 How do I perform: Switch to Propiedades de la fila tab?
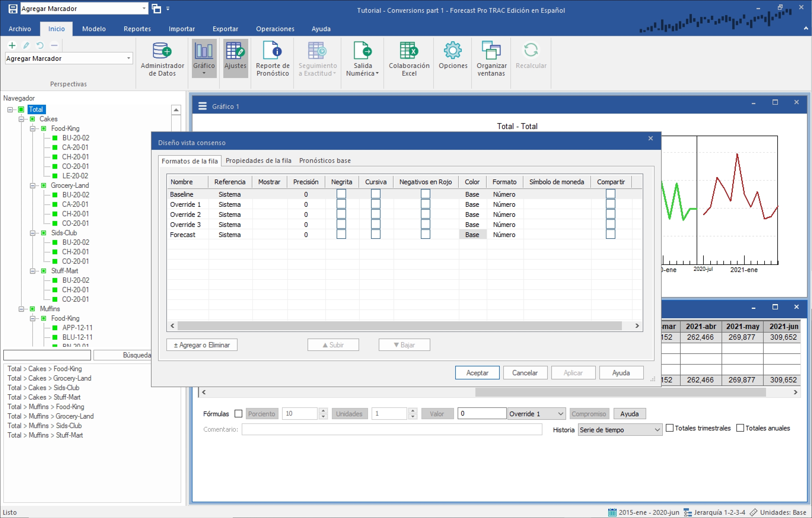pyautogui.click(x=258, y=161)
